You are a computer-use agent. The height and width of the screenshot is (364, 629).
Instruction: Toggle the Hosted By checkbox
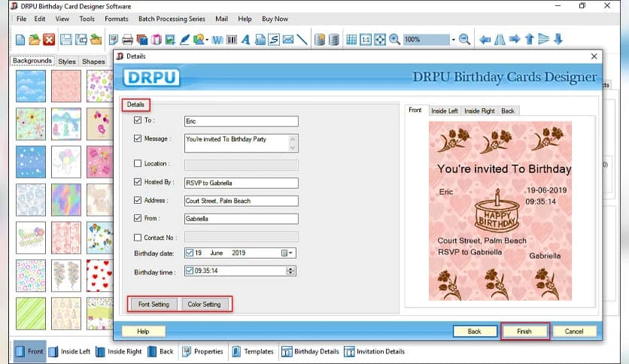pos(138,181)
